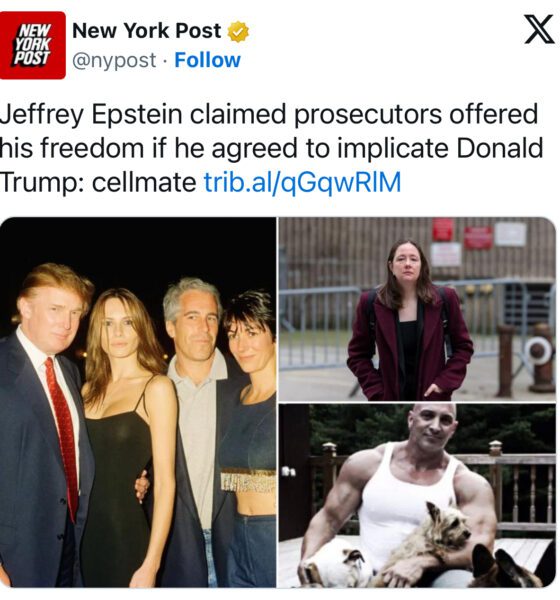
Task: Click the red signs on the wall
Action: pyautogui.click(x=462, y=233)
